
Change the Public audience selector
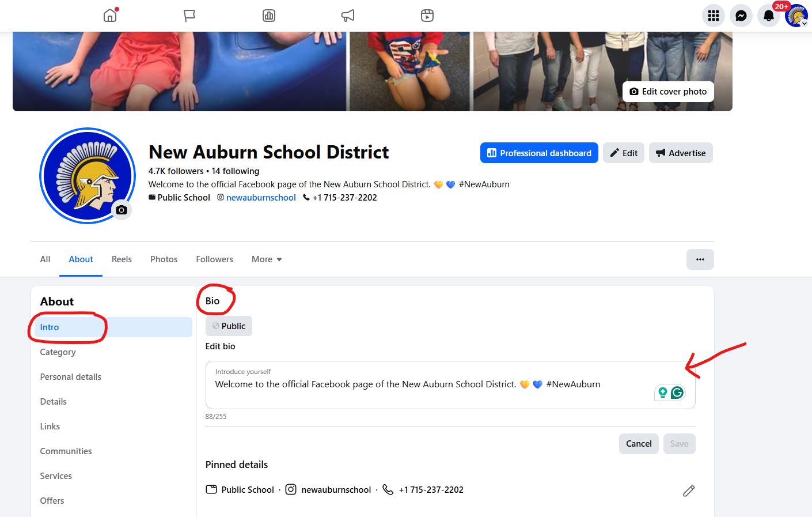(x=229, y=326)
